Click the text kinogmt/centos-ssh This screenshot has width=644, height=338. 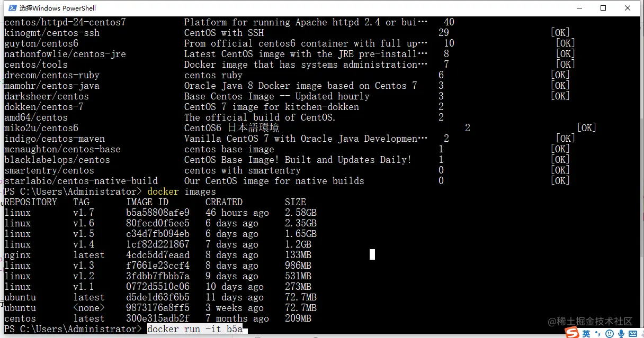click(x=52, y=33)
